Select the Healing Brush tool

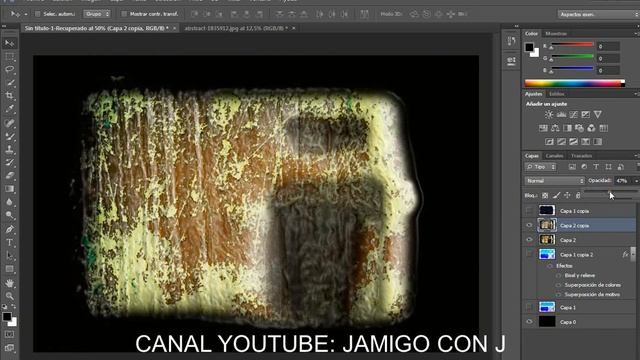click(x=10, y=123)
